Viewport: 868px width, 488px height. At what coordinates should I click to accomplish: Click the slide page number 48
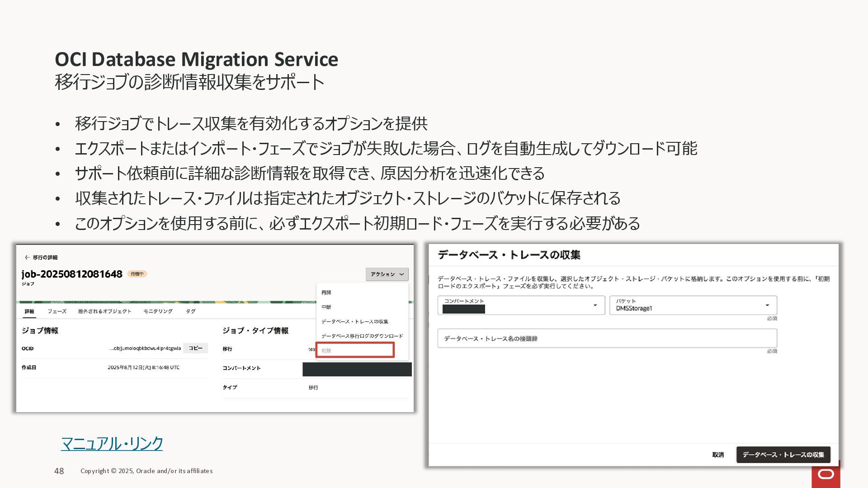tap(59, 471)
